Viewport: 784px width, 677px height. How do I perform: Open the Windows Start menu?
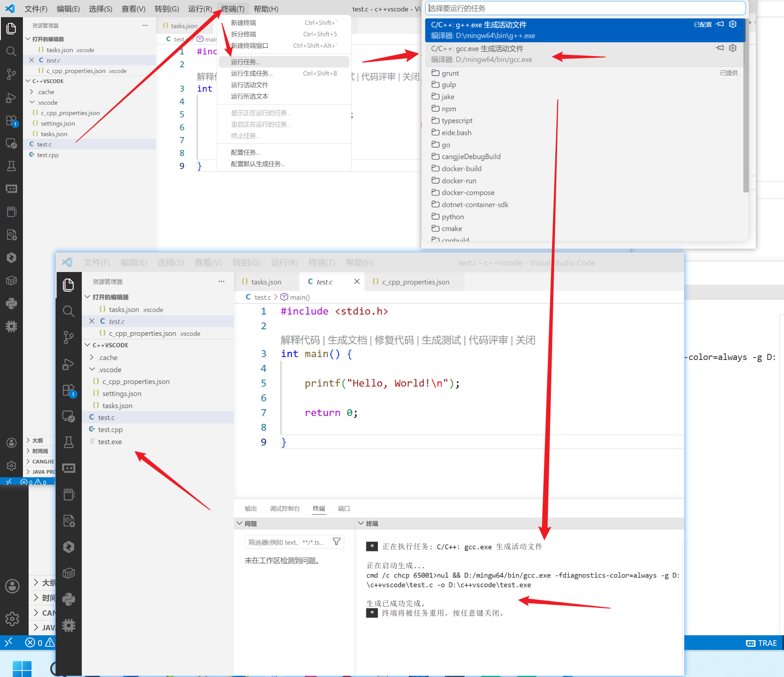point(22,668)
